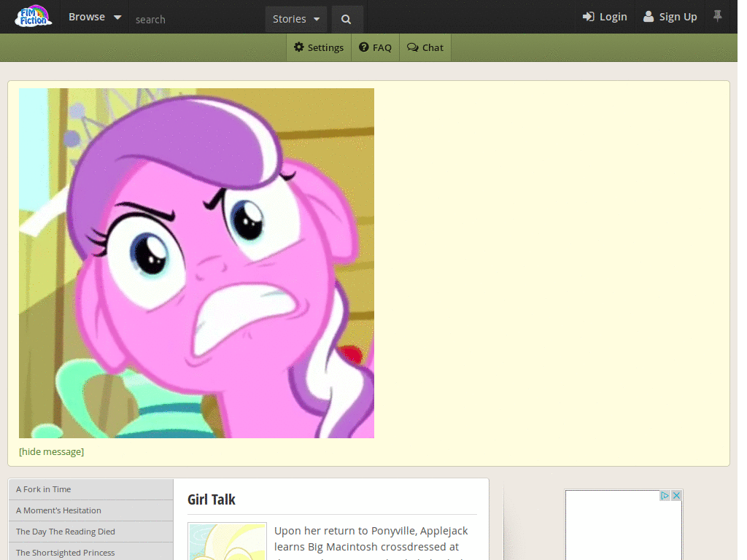Click the Login arrow icon
The width and height of the screenshot is (747, 560).
coord(589,17)
